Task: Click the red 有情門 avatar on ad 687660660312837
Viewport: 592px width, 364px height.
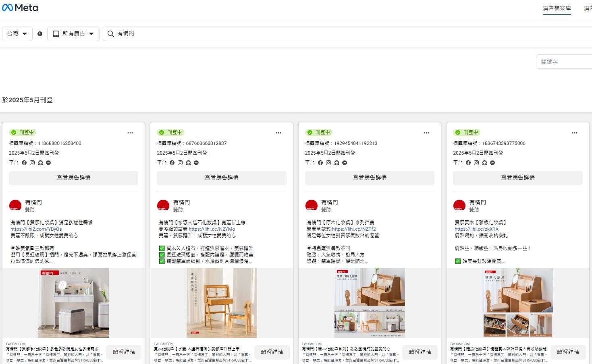Action: [163, 205]
